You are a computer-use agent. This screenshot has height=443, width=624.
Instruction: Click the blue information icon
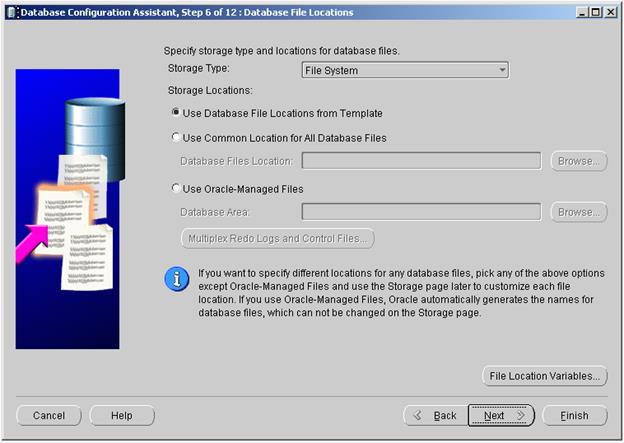(177, 279)
